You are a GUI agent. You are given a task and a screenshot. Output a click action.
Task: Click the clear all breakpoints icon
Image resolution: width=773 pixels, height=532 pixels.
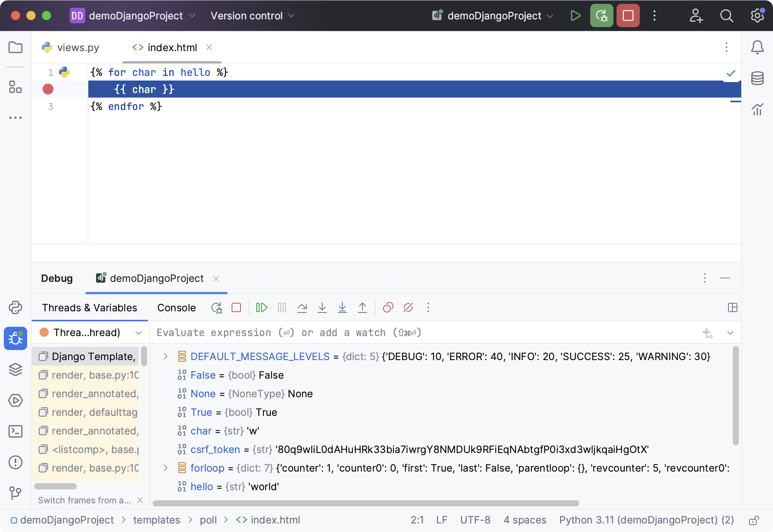click(407, 307)
